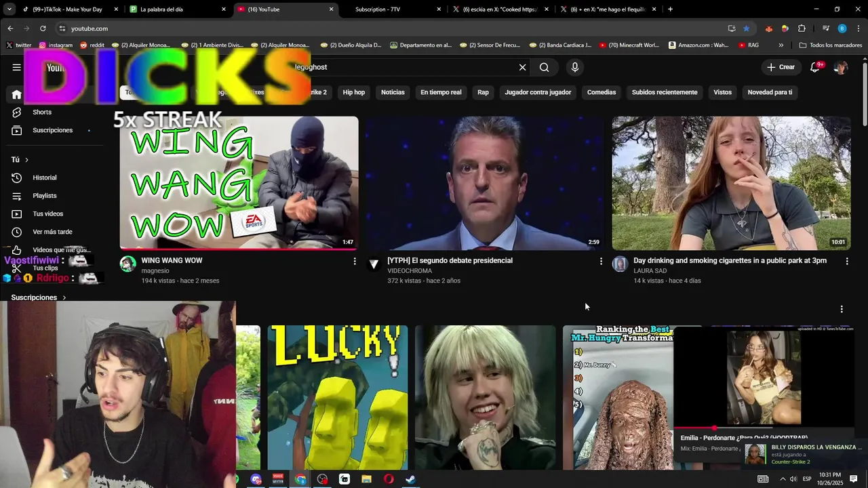Select the Novedad para ti chip

click(x=770, y=92)
